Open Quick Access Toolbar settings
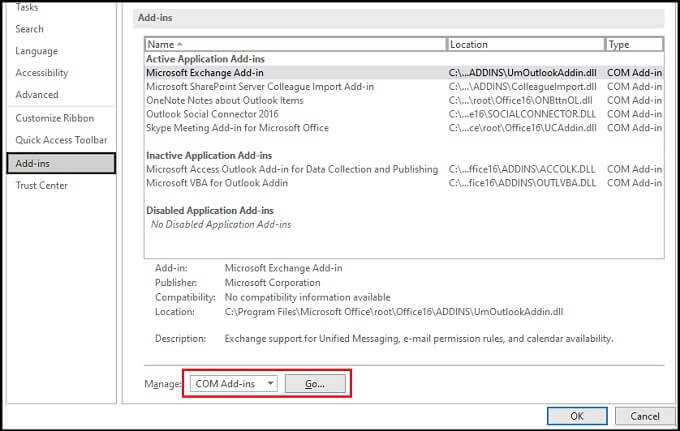Screen dimensions: 680x431 61,140
